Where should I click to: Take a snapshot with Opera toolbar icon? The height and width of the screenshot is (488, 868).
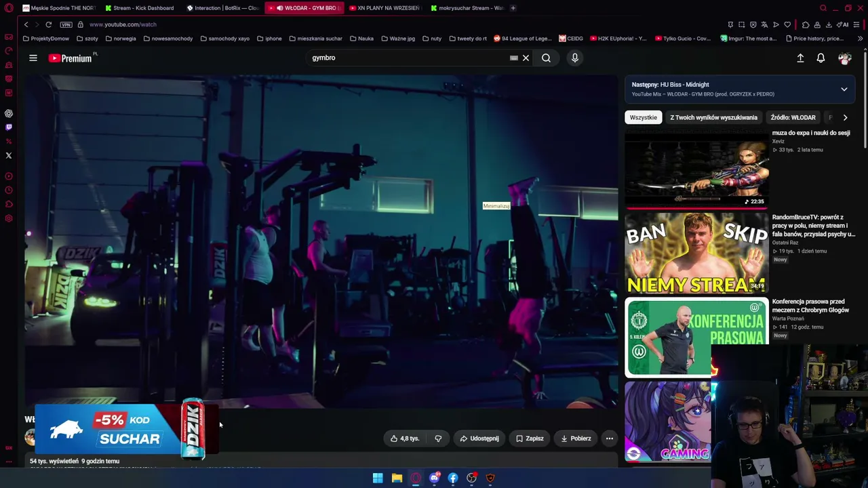tap(741, 24)
